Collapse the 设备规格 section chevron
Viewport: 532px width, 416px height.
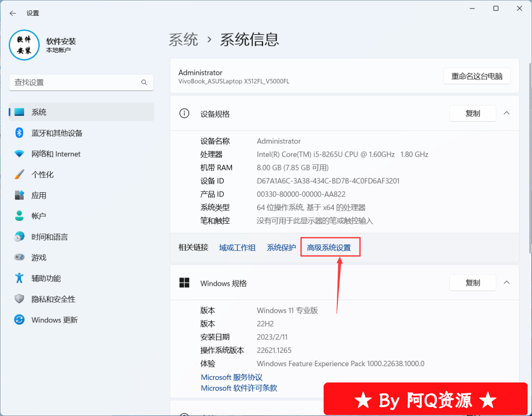[x=506, y=113]
